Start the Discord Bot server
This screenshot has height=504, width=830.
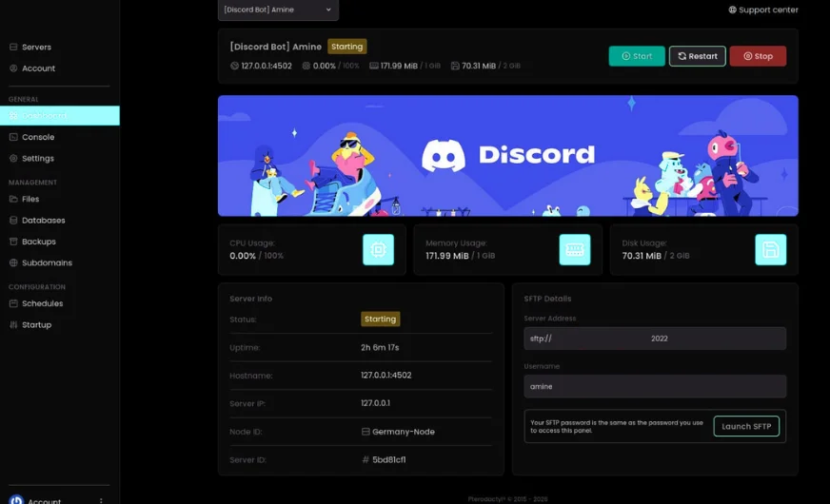point(636,56)
